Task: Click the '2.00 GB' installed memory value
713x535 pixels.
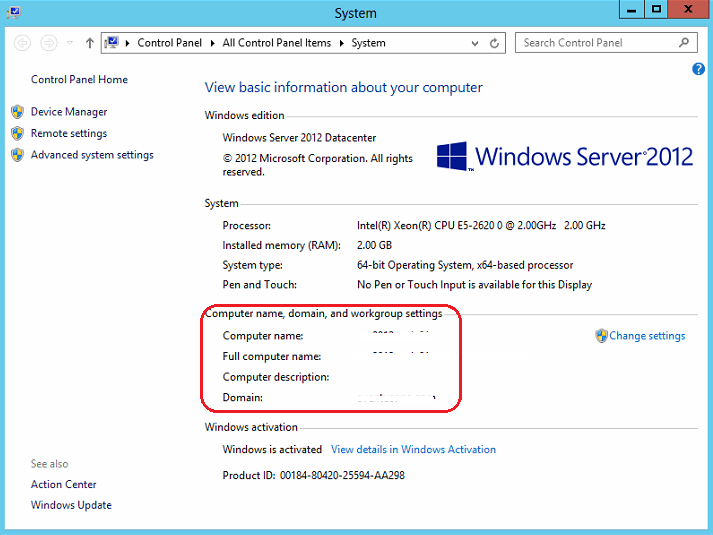Action: coord(374,245)
